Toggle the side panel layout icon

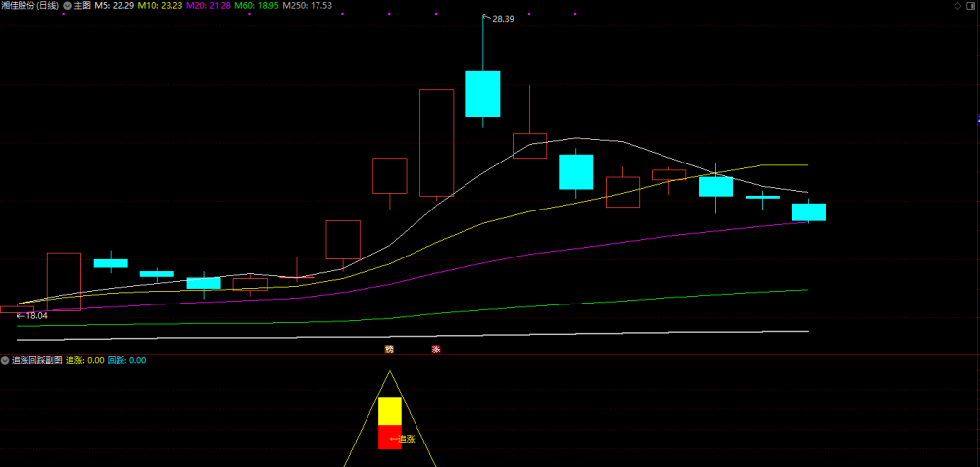tap(972, 6)
